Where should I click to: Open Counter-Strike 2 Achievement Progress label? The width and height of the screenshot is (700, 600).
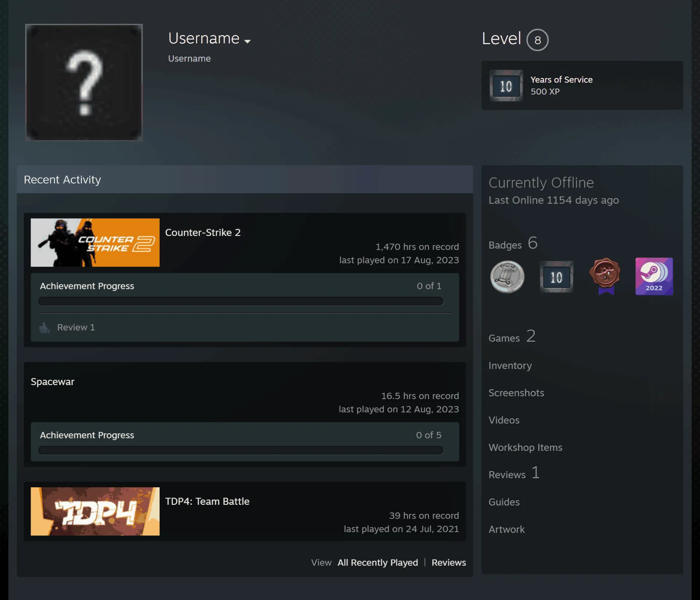coord(87,286)
